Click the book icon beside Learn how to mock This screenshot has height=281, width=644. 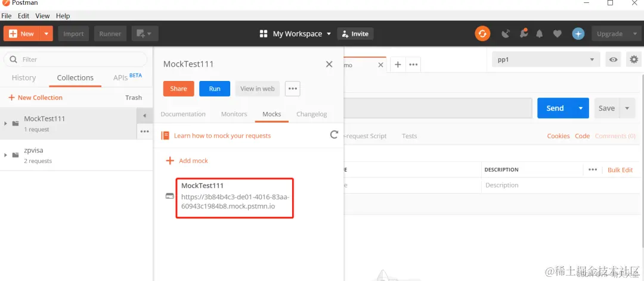pos(165,135)
